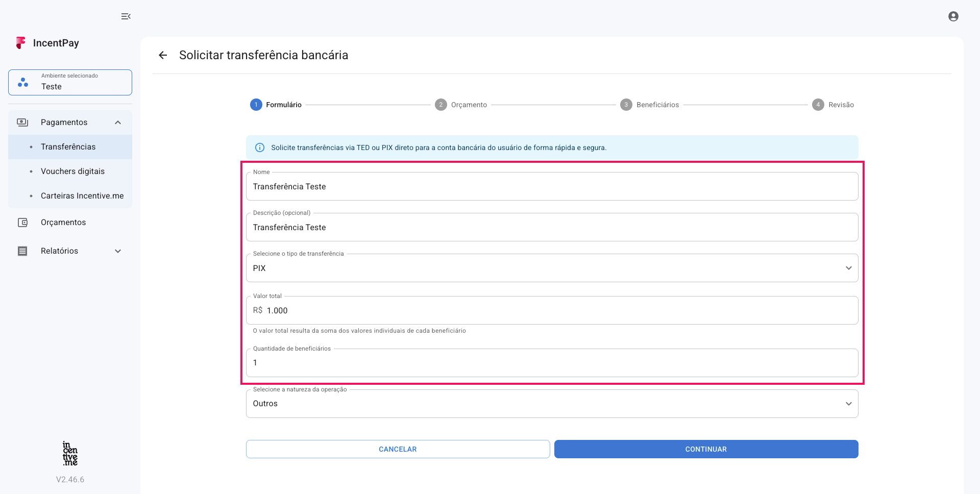Click the Descrição (opcional) field

click(x=552, y=227)
